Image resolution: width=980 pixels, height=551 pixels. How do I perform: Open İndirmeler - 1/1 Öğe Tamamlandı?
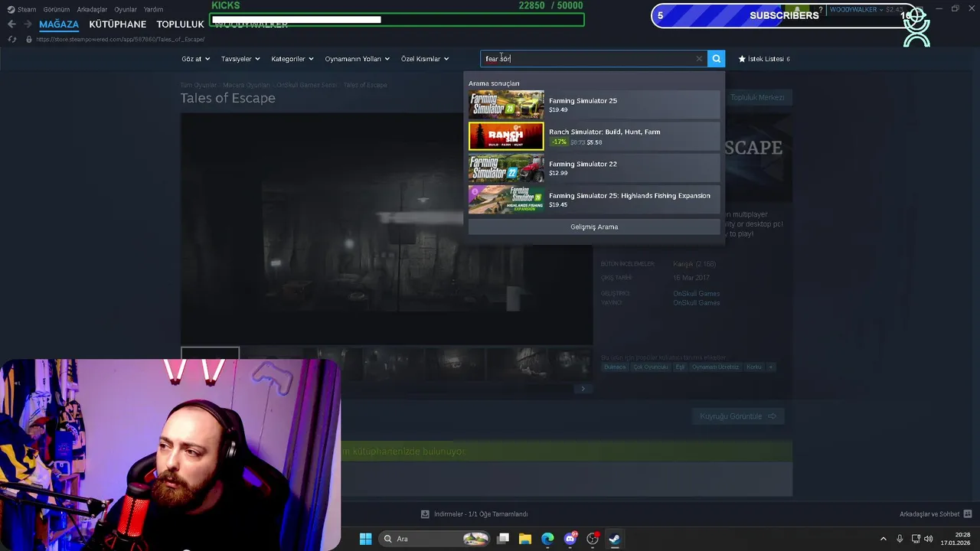pyautogui.click(x=481, y=514)
